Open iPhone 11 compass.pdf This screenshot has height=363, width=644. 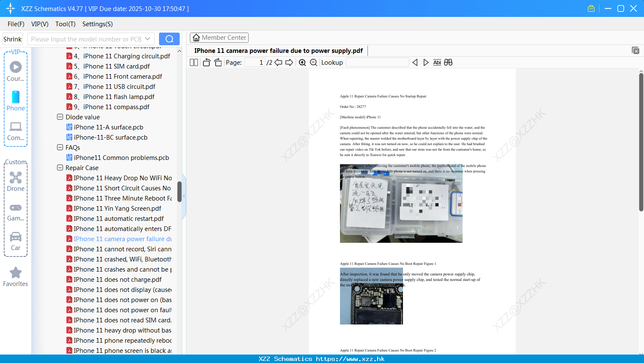point(108,107)
